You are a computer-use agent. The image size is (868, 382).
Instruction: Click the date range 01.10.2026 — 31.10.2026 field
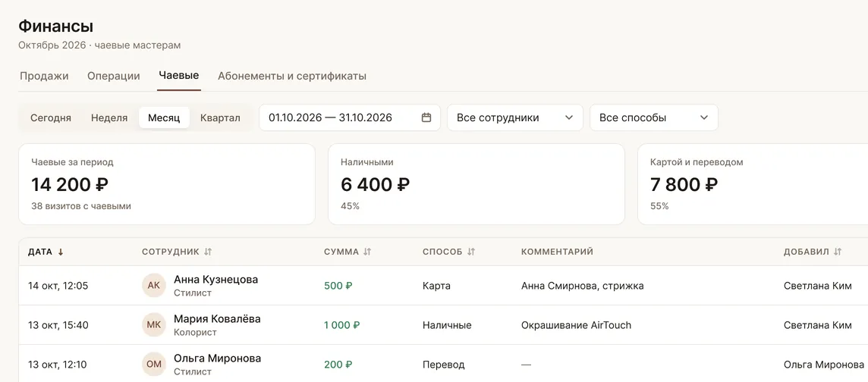pyautogui.click(x=350, y=117)
